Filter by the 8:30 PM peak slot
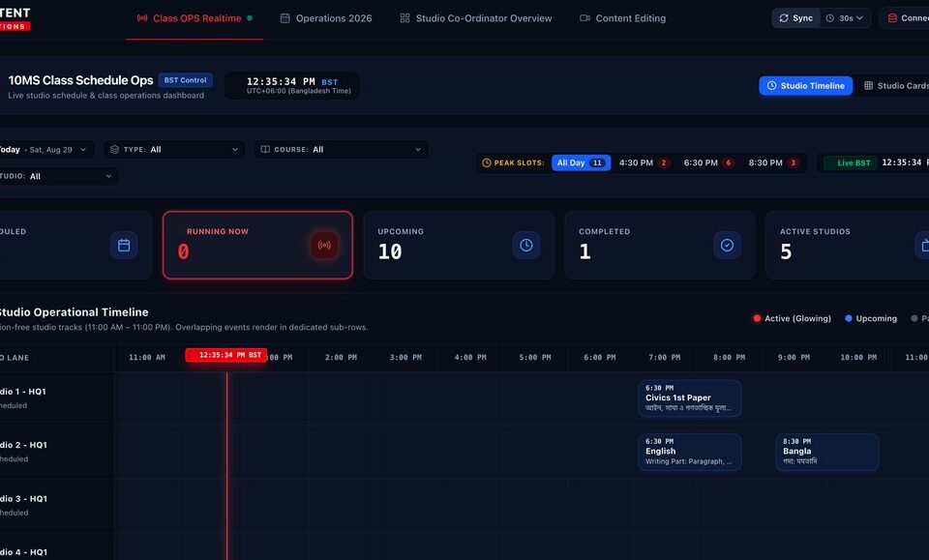The image size is (929, 560). (773, 162)
